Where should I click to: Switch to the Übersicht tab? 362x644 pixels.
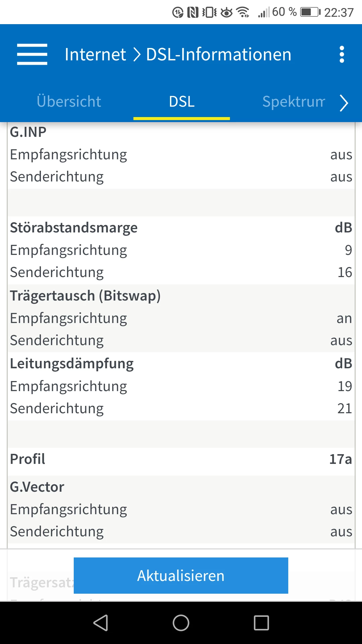coord(69,101)
